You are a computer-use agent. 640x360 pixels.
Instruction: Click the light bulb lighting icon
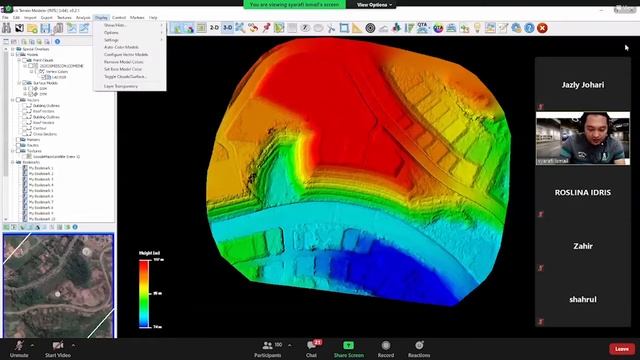click(x=477, y=28)
